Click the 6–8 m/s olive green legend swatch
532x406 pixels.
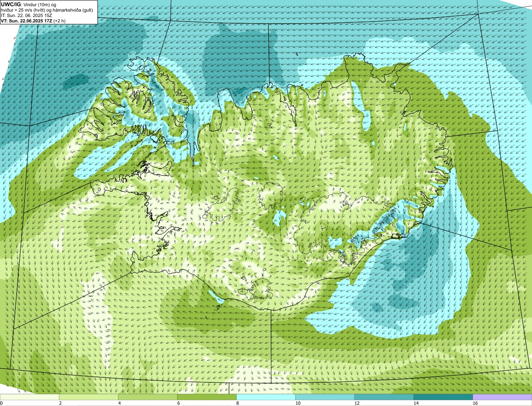(x=207, y=397)
